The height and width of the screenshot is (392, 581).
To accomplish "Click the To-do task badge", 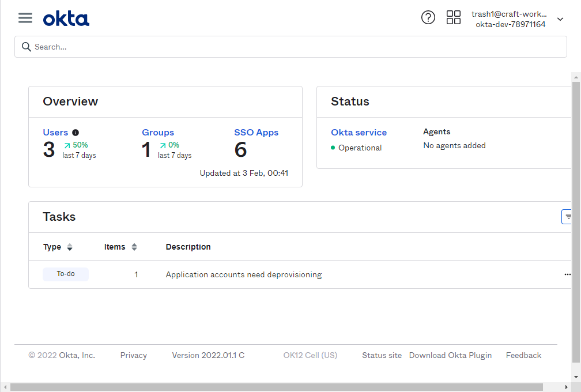I will [66, 274].
